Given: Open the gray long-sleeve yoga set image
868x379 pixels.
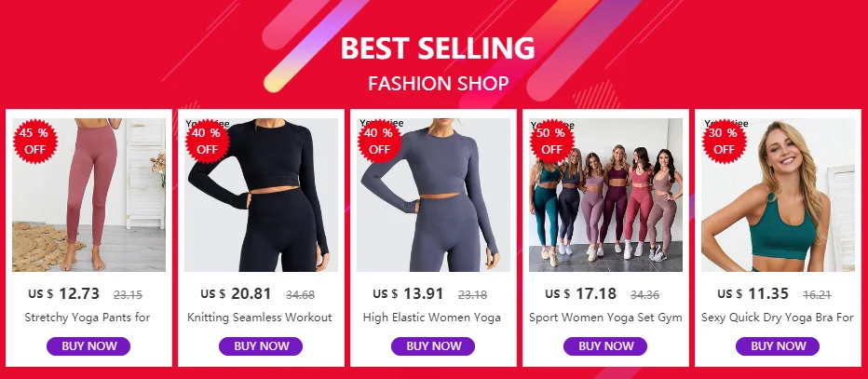Looking at the screenshot, I should point(433,195).
